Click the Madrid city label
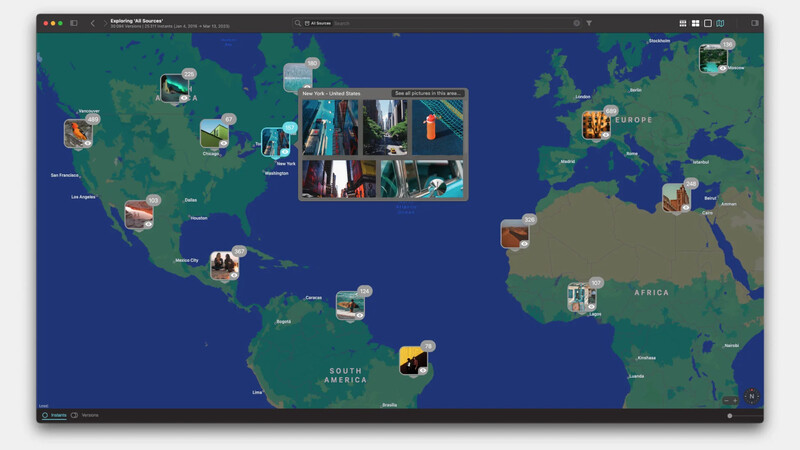 click(x=568, y=161)
